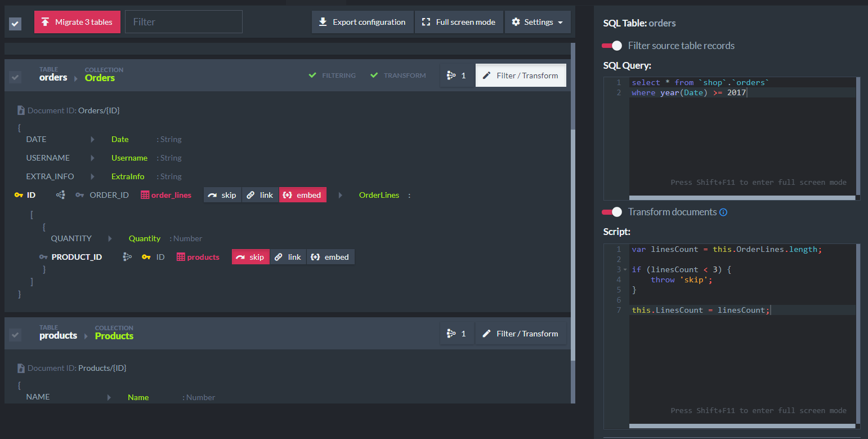Viewport: 868px width, 439px height.
Task: Select skip for order_lines relation
Action: (222, 195)
